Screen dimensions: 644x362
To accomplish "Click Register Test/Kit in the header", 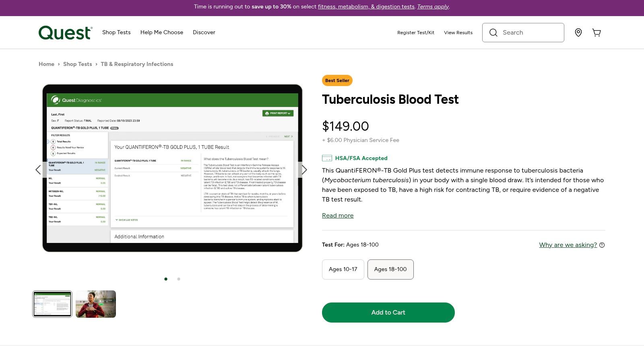I will click(416, 33).
